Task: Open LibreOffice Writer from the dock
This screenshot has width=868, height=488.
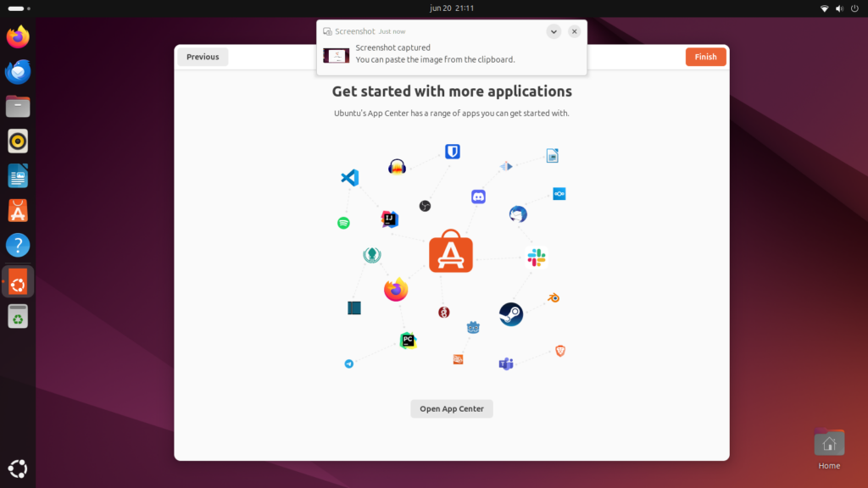Action: point(18,176)
